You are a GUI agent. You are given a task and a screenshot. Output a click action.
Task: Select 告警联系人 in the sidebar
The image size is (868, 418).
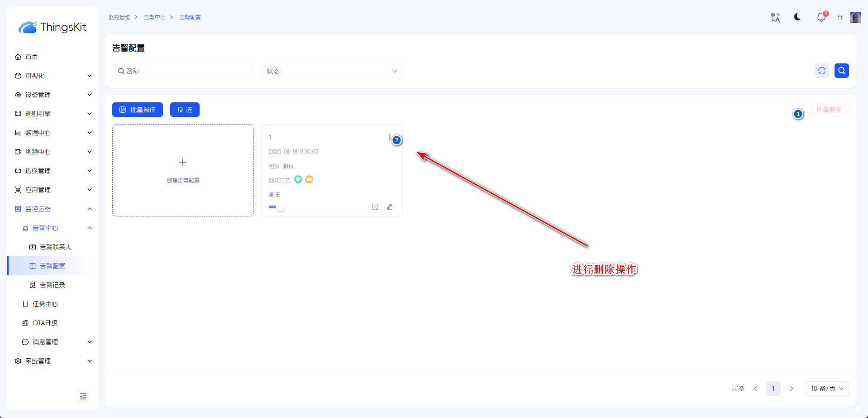coord(55,247)
